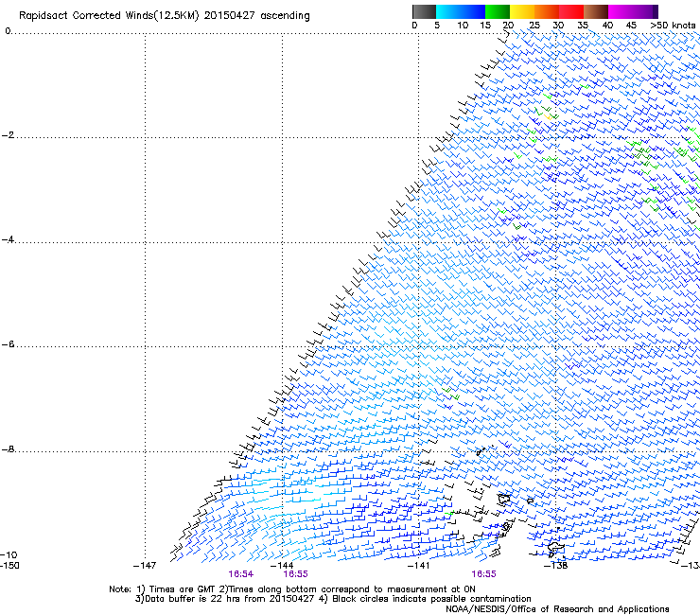This screenshot has width=700, height=615.
Task: Click the red 30-35 knots legend segment
Action: coord(571,11)
